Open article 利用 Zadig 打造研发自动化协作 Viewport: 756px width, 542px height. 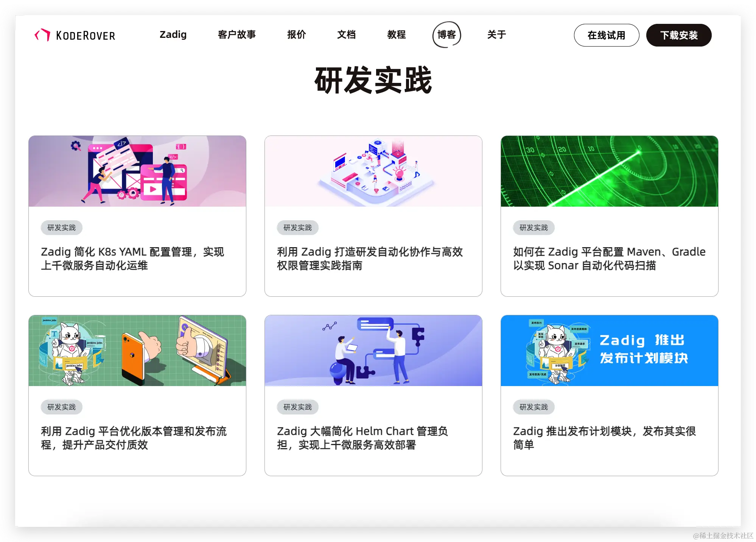pos(370,259)
